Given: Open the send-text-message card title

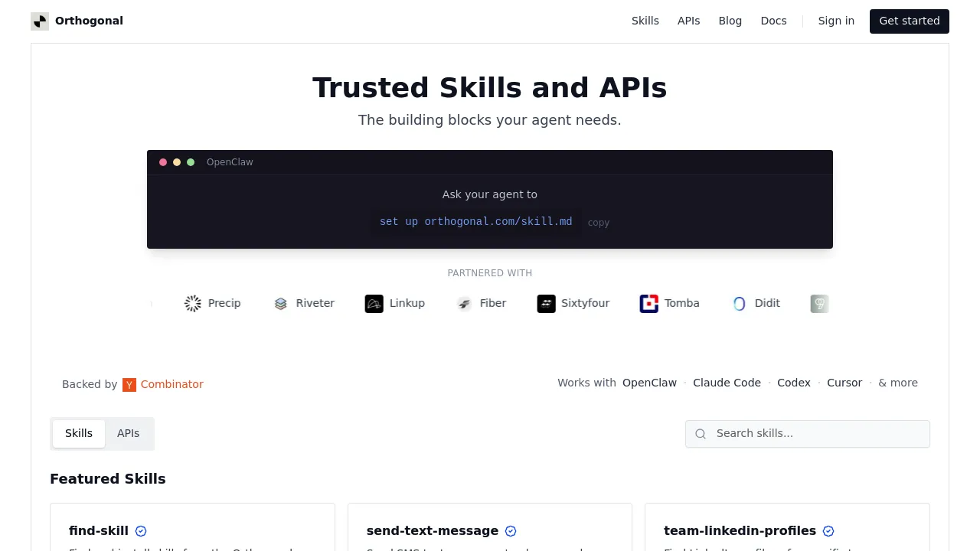Looking at the screenshot, I should click(433, 531).
